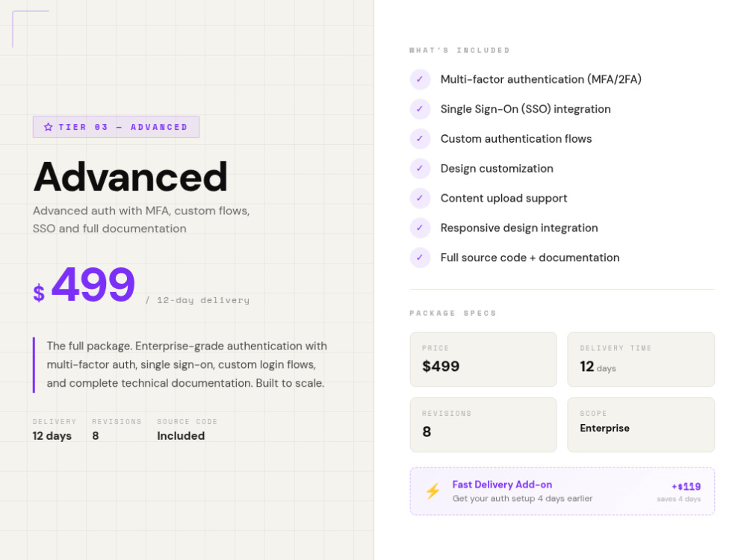
Task: Click checkmark beside Single Sign-On integration
Action: point(420,109)
